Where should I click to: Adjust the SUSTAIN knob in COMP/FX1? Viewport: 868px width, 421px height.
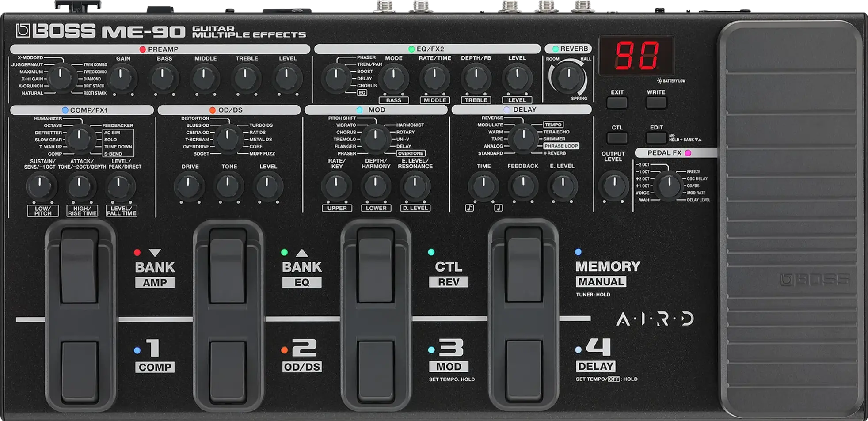pyautogui.click(x=41, y=186)
